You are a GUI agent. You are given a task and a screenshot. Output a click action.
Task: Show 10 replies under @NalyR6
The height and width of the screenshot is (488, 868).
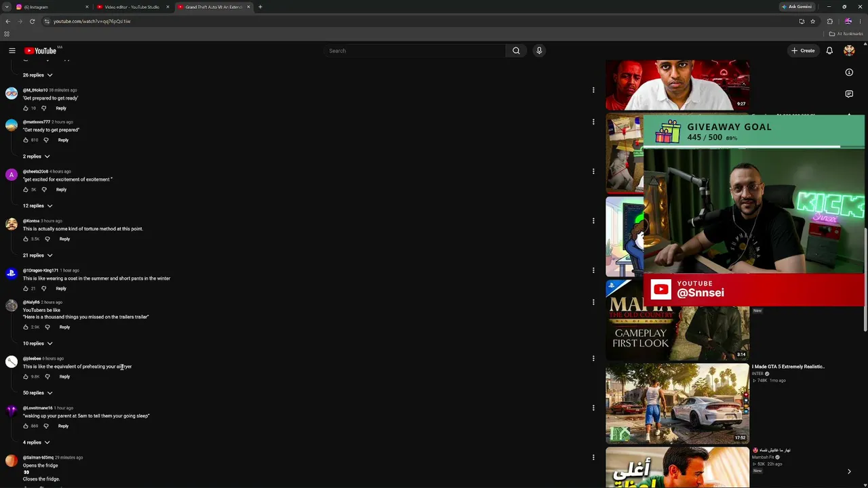(x=38, y=344)
